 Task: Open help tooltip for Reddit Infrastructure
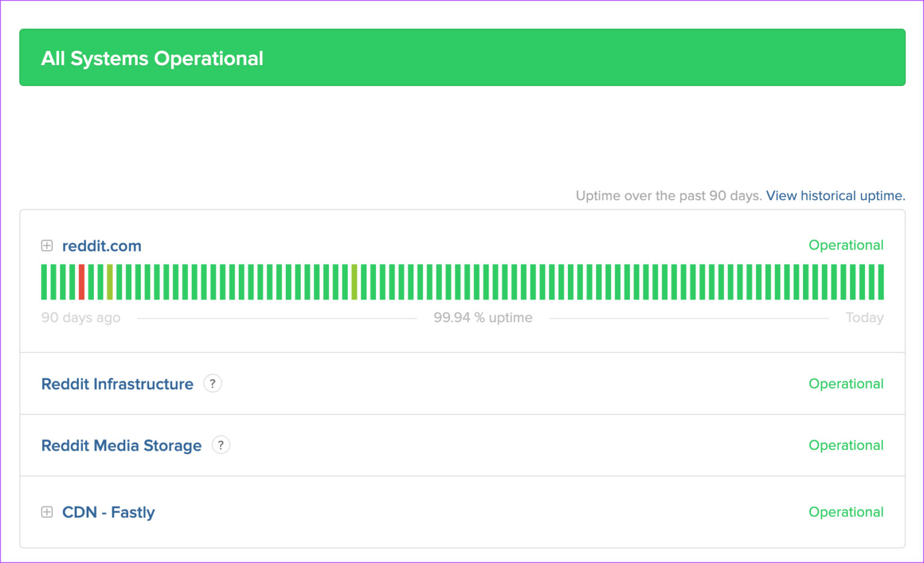(x=212, y=383)
